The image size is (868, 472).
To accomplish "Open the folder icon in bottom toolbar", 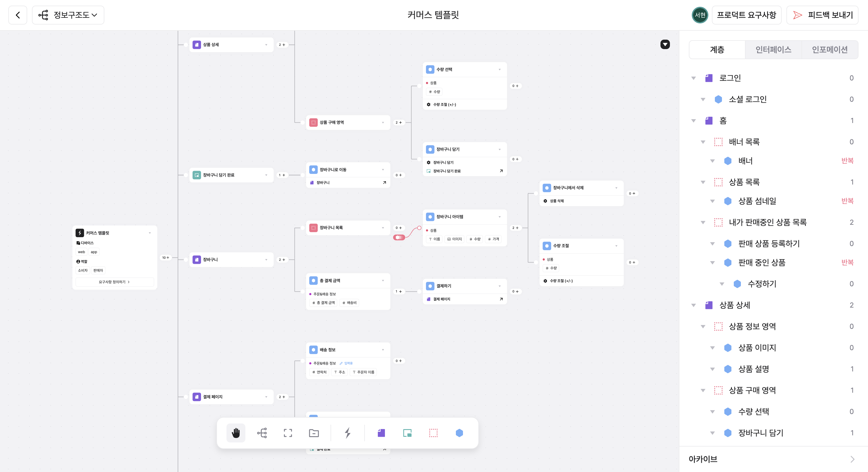I will coord(314,433).
